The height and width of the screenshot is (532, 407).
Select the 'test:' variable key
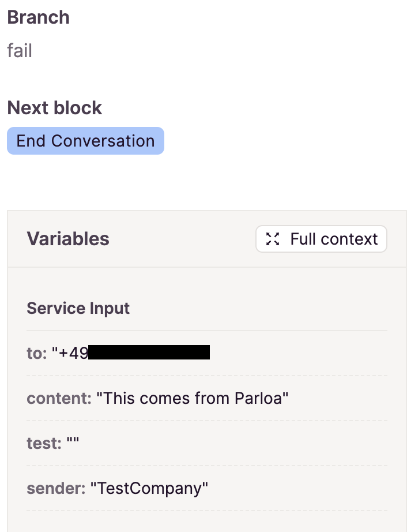[44, 444]
